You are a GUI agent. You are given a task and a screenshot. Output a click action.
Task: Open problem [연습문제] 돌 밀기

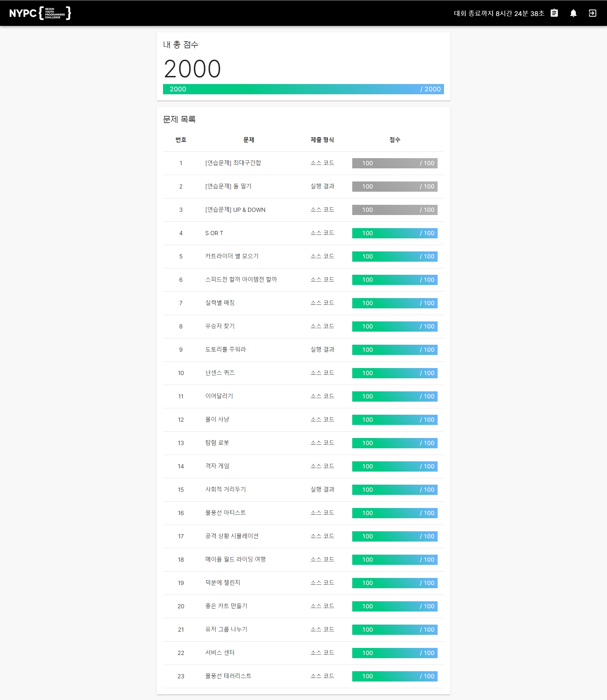click(x=228, y=186)
